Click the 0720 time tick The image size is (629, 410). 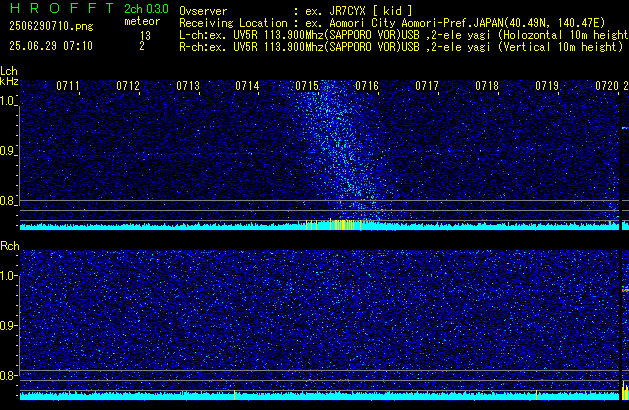pos(607,86)
